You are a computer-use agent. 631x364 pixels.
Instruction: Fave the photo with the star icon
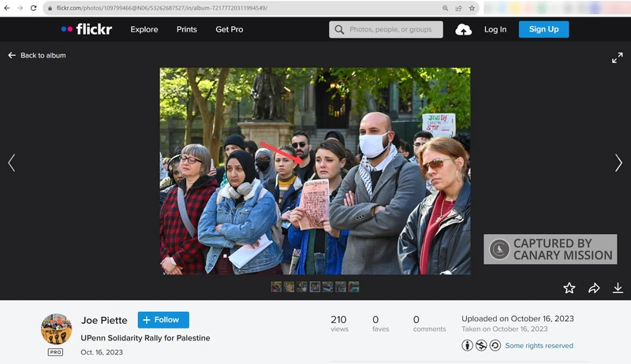(x=569, y=288)
